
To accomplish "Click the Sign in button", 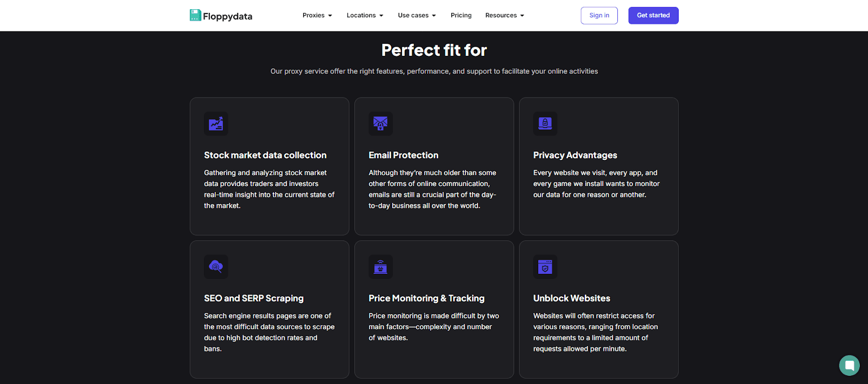I will pyautogui.click(x=599, y=15).
